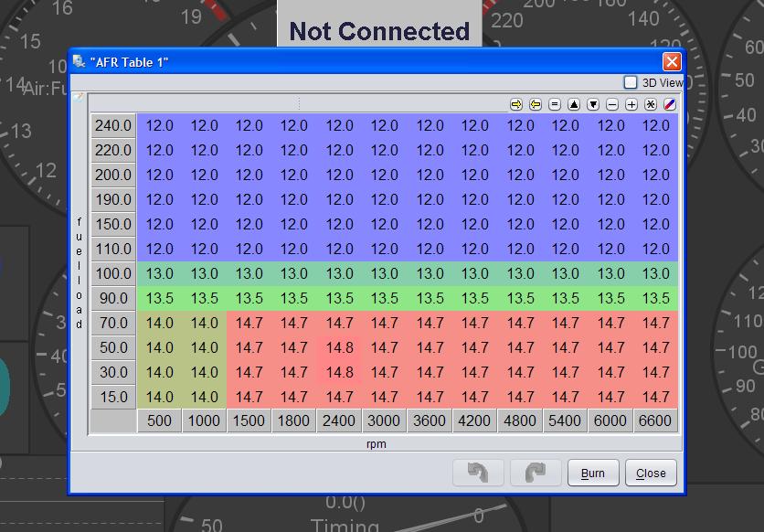Select the 14.0 cell at 70.0 load, 500 rpm
The height and width of the screenshot is (532, 764).
160,323
